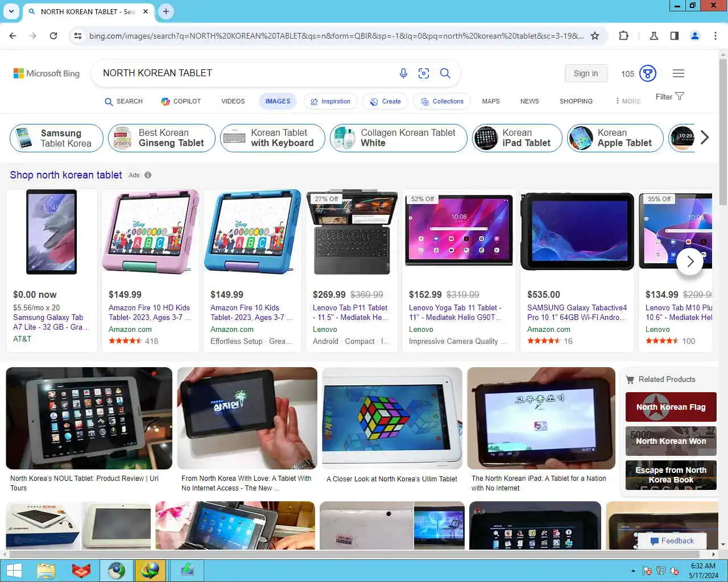Click the browser address bar URL

point(336,36)
